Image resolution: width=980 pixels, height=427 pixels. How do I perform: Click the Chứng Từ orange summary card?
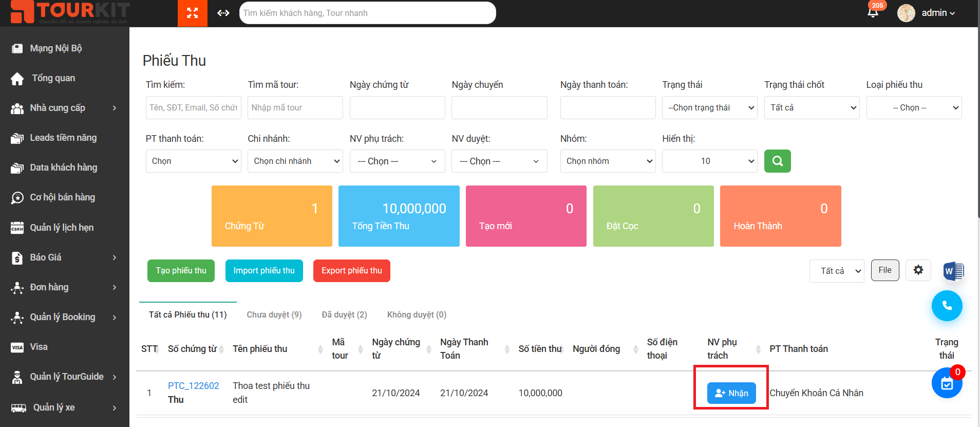[272, 216]
